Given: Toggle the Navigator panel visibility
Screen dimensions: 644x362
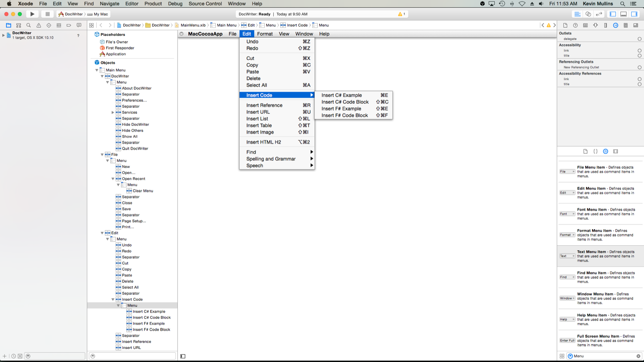Looking at the screenshot, I should pos(613,14).
